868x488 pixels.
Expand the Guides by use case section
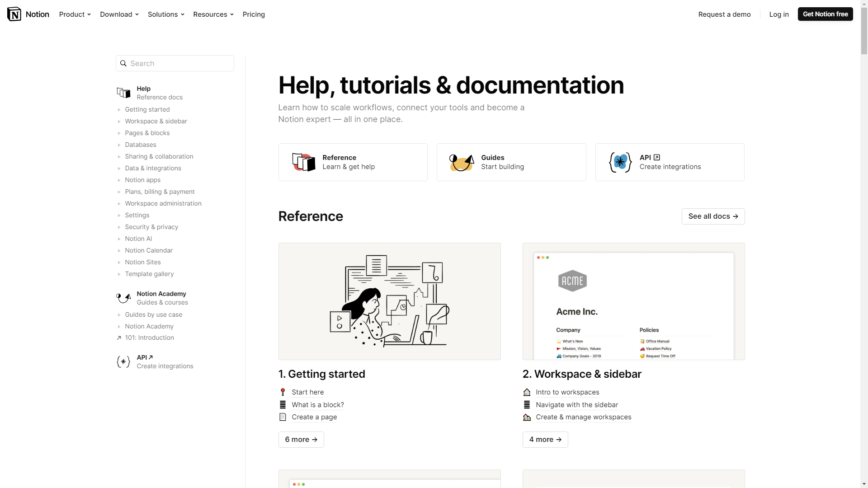(x=119, y=314)
